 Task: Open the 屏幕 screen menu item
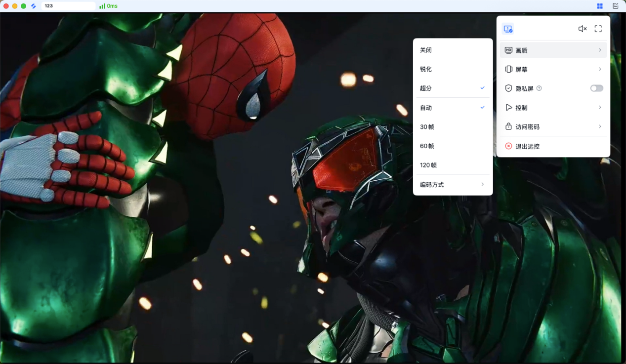coord(553,69)
